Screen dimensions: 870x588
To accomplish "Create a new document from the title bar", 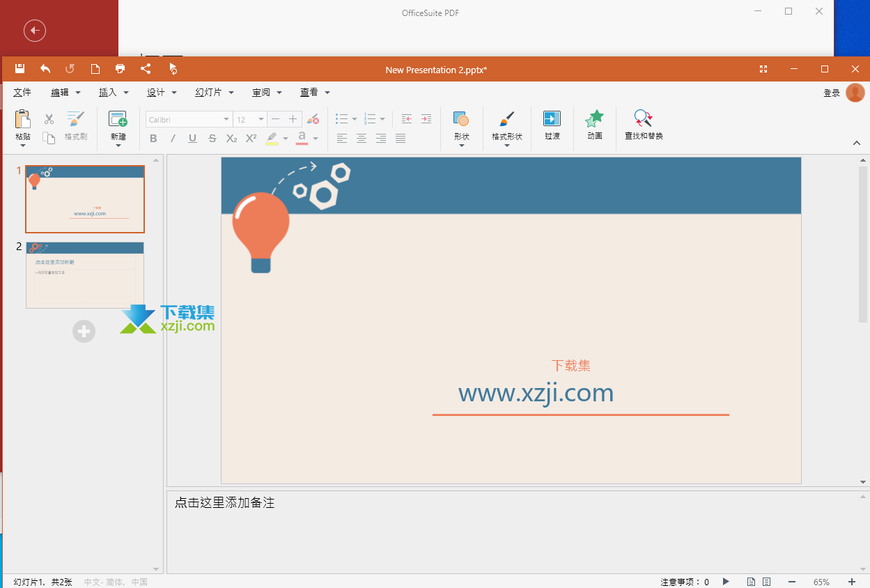I will (95, 68).
